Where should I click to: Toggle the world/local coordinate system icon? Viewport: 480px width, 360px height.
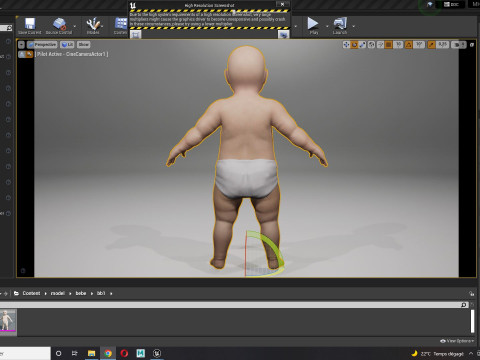click(x=371, y=44)
